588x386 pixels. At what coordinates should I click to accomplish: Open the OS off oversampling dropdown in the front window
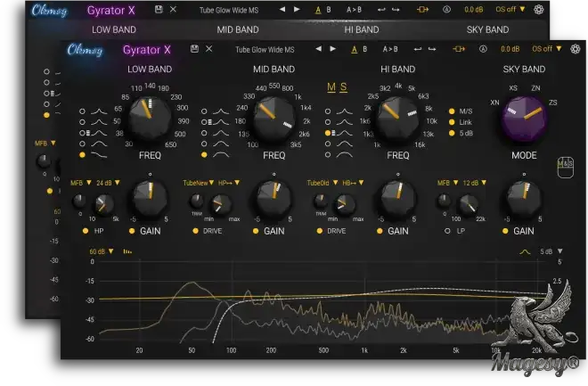point(547,49)
